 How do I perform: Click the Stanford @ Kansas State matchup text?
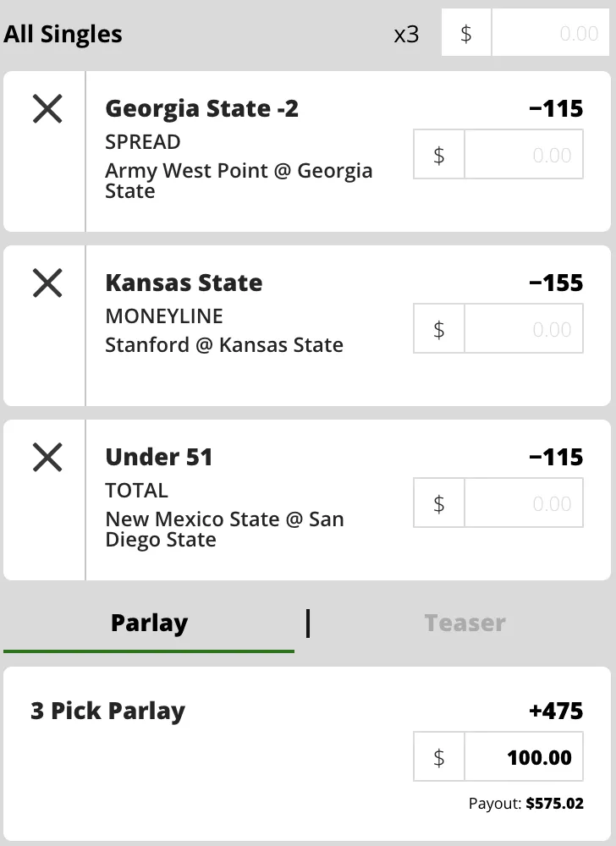click(x=224, y=345)
